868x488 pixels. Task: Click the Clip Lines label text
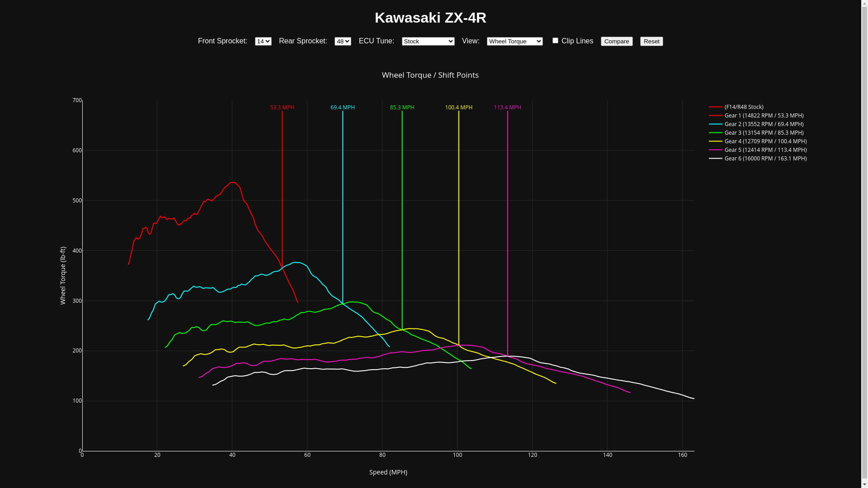[577, 41]
